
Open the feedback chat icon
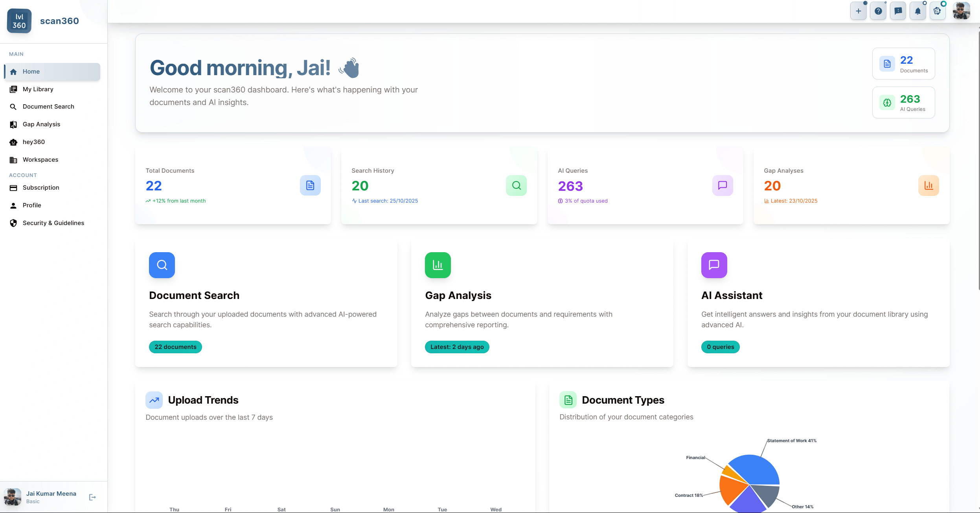click(x=898, y=11)
